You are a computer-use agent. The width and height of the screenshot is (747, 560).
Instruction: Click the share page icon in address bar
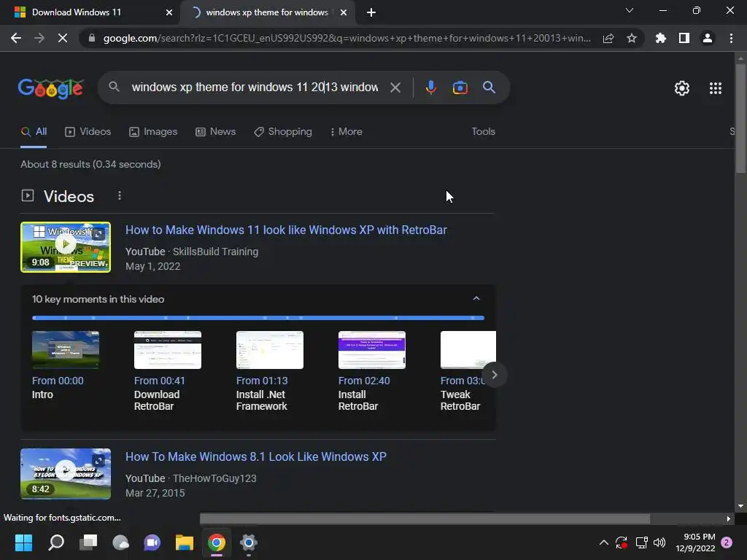(608, 38)
